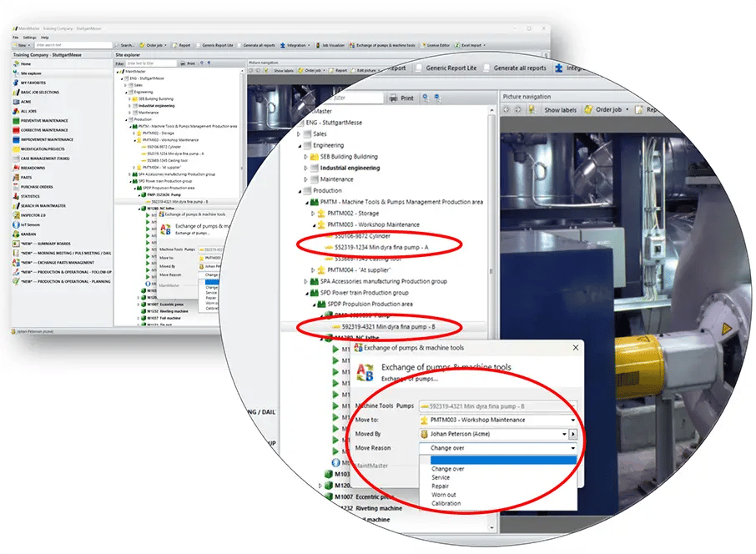Click the back arrow in enlarged Picture navigation
756x554 pixels.
pos(507,110)
